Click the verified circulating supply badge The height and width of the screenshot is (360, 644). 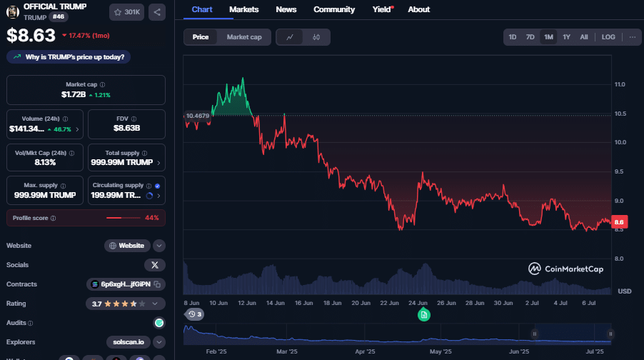point(157,186)
